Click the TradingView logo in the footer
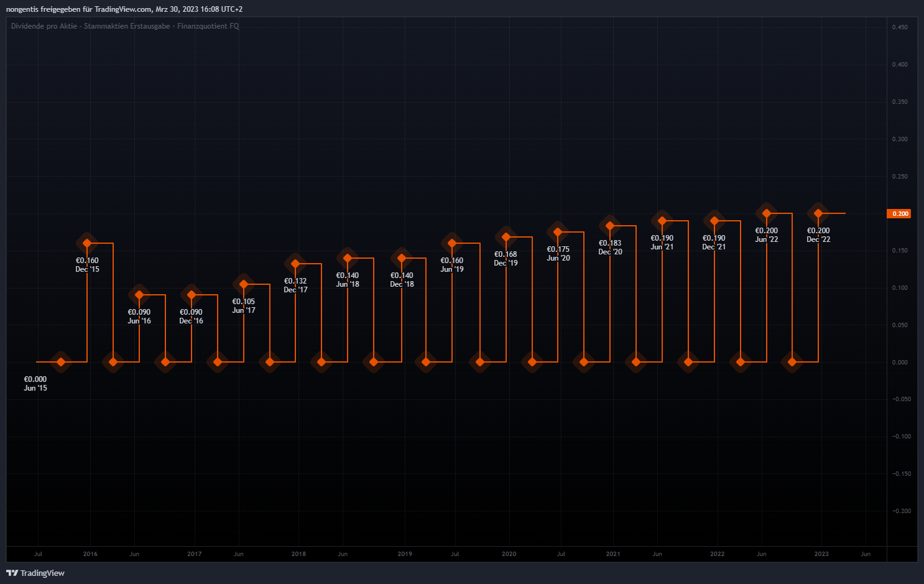The height and width of the screenshot is (584, 924). [35, 573]
